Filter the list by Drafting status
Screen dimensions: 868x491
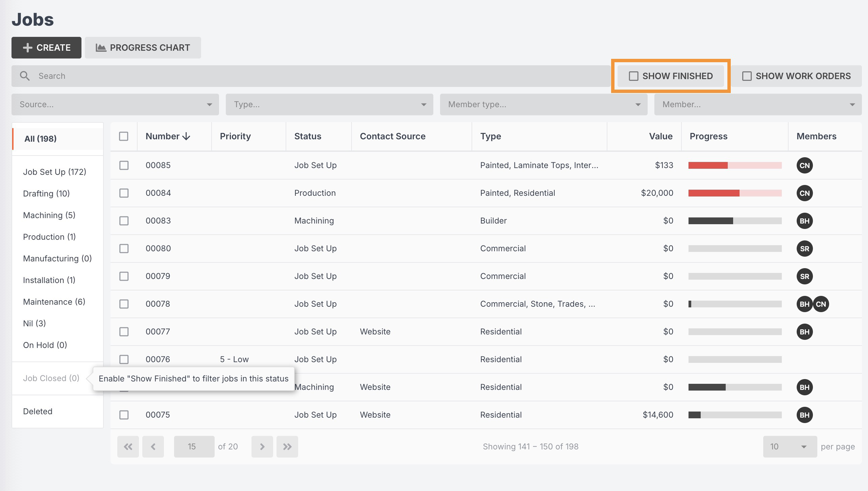[x=46, y=193]
